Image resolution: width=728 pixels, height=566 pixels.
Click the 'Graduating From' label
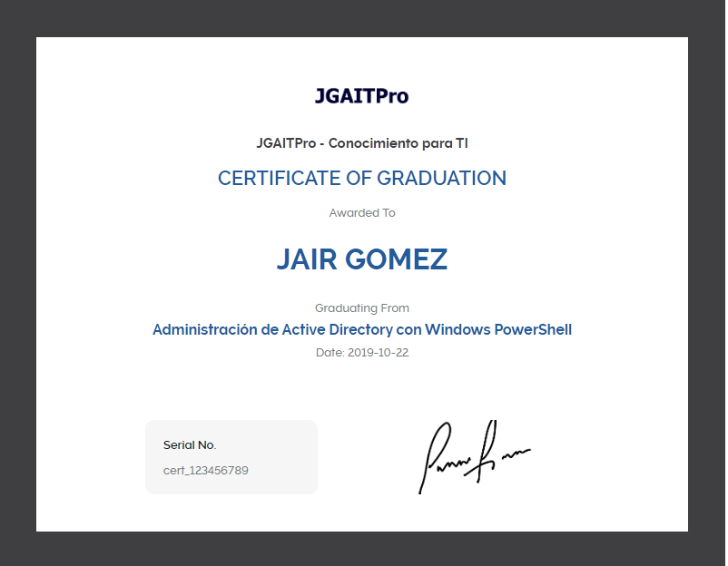(x=362, y=308)
